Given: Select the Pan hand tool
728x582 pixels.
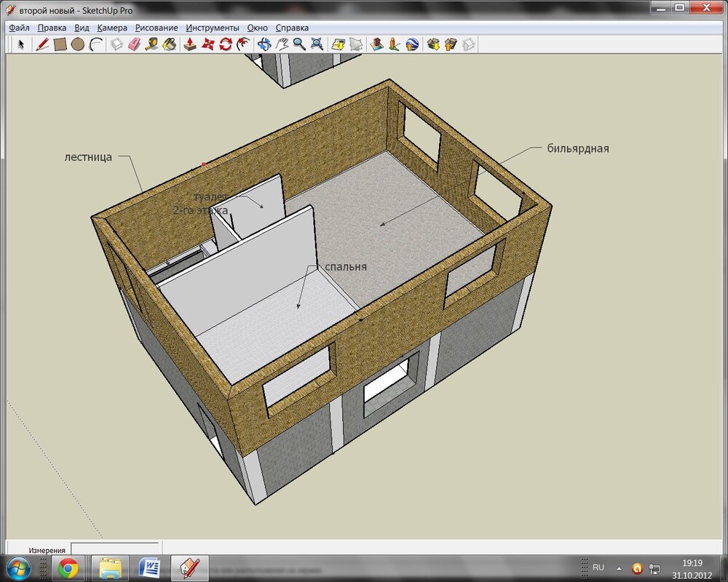Looking at the screenshot, I should coord(282,44).
